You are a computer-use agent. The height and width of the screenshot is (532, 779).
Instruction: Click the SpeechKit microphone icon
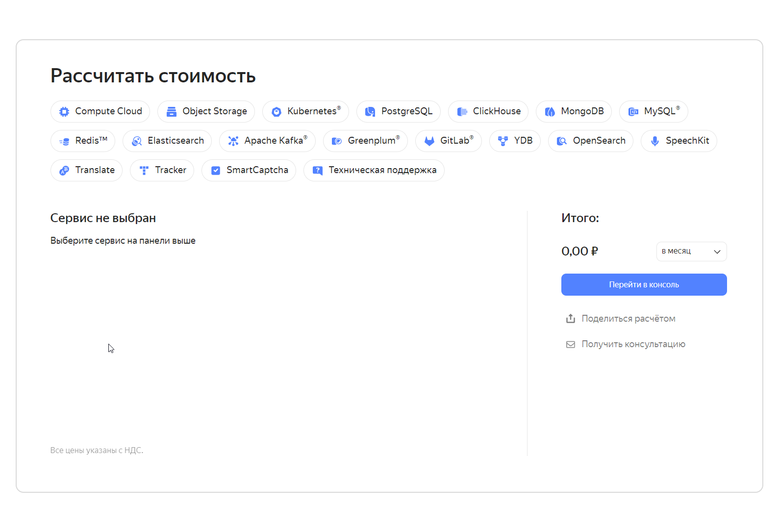(654, 141)
